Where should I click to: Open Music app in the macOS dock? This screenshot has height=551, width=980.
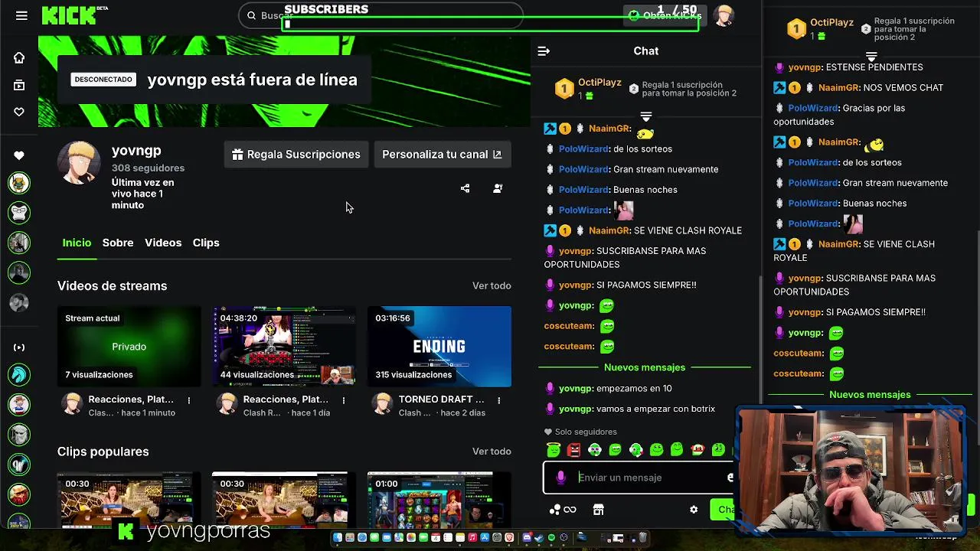(x=472, y=537)
